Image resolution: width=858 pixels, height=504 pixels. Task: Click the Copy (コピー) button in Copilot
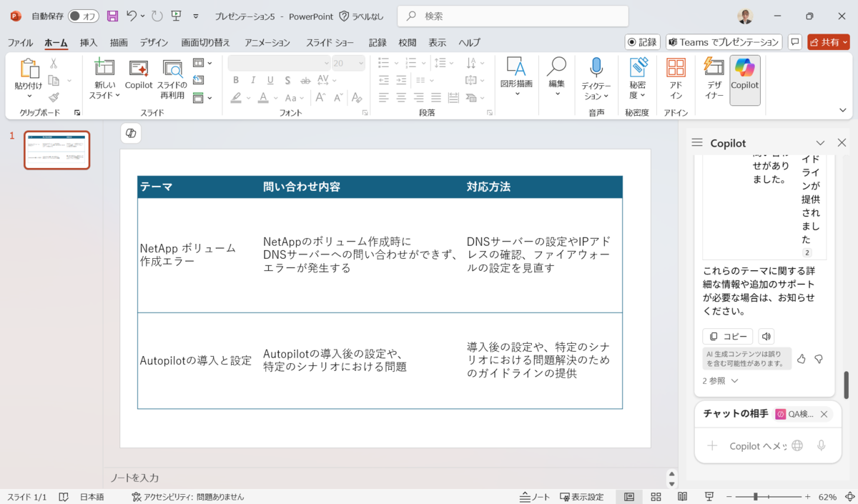[728, 337]
